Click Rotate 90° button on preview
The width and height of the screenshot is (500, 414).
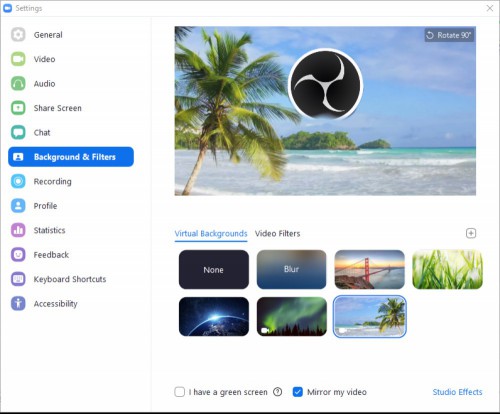coord(449,35)
